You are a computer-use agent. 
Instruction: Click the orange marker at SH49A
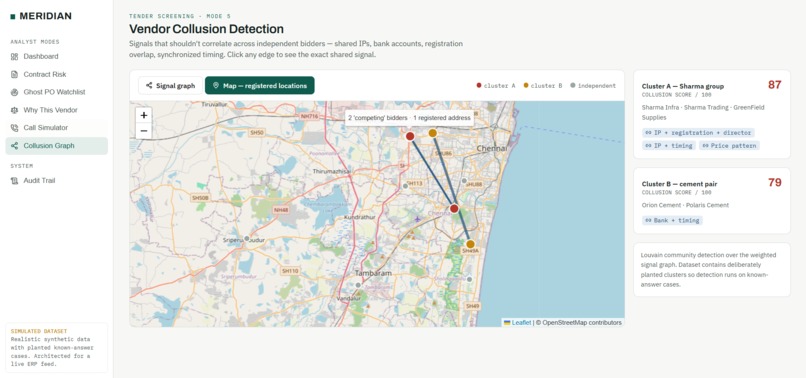point(470,244)
